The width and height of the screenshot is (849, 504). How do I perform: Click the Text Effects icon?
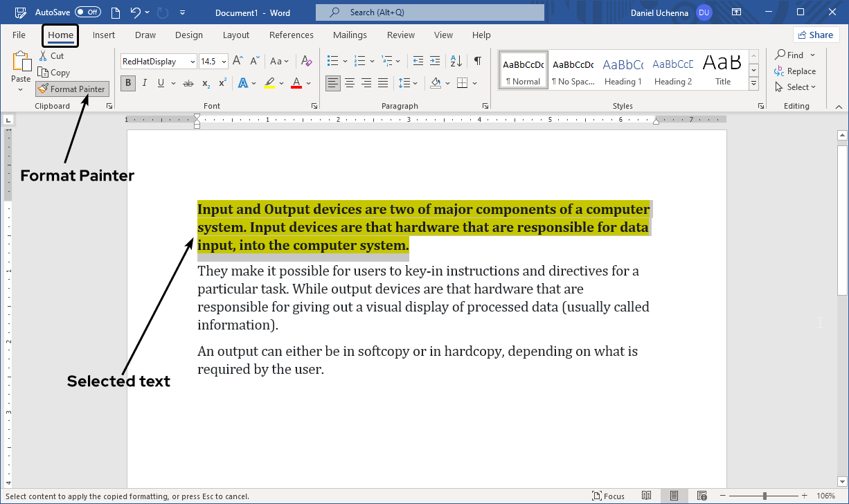coord(244,83)
